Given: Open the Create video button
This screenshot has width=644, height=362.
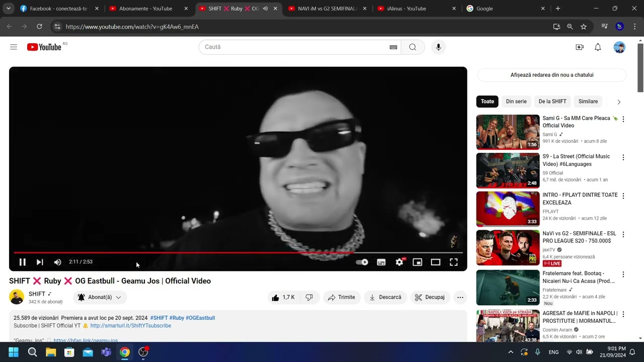Looking at the screenshot, I should pos(580,47).
